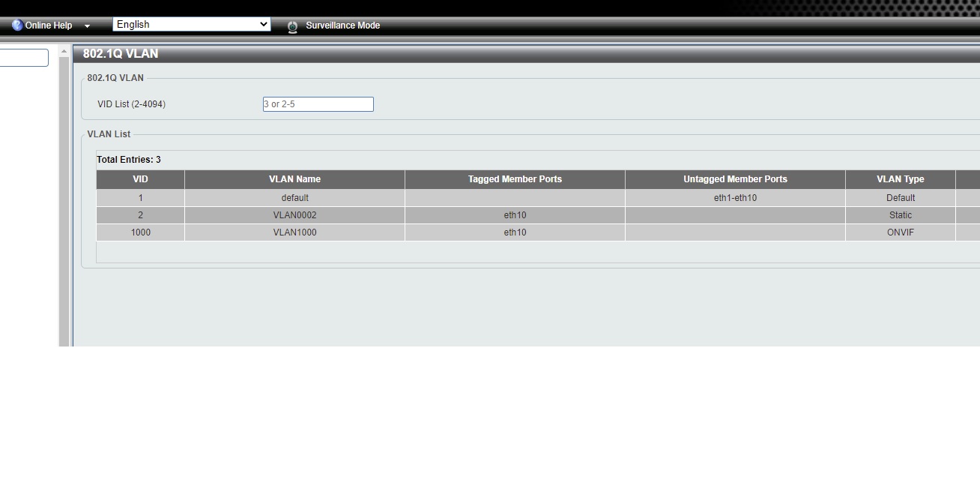Image resolution: width=980 pixels, height=486 pixels.
Task: Click the VLAN Name column header
Action: click(x=294, y=179)
